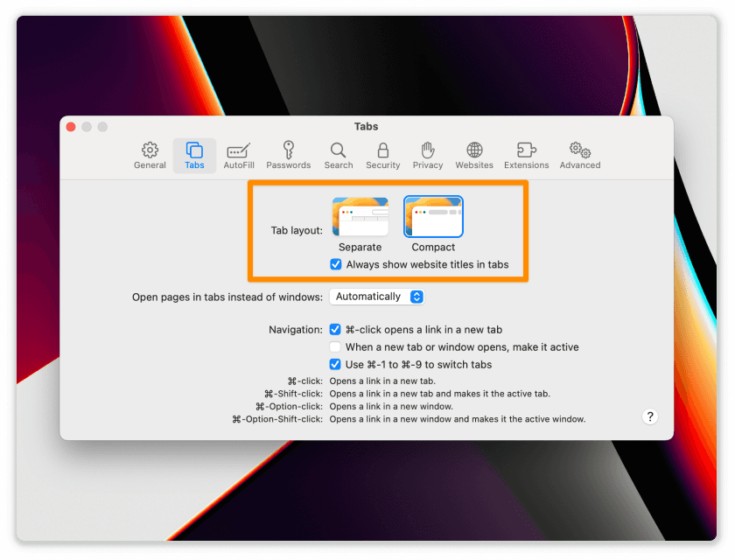The image size is (735, 560).
Task: Click the Compact layout label
Action: [x=433, y=247]
